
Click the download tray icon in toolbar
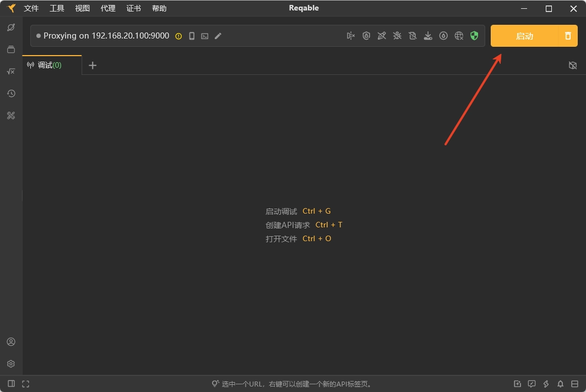[428, 36]
